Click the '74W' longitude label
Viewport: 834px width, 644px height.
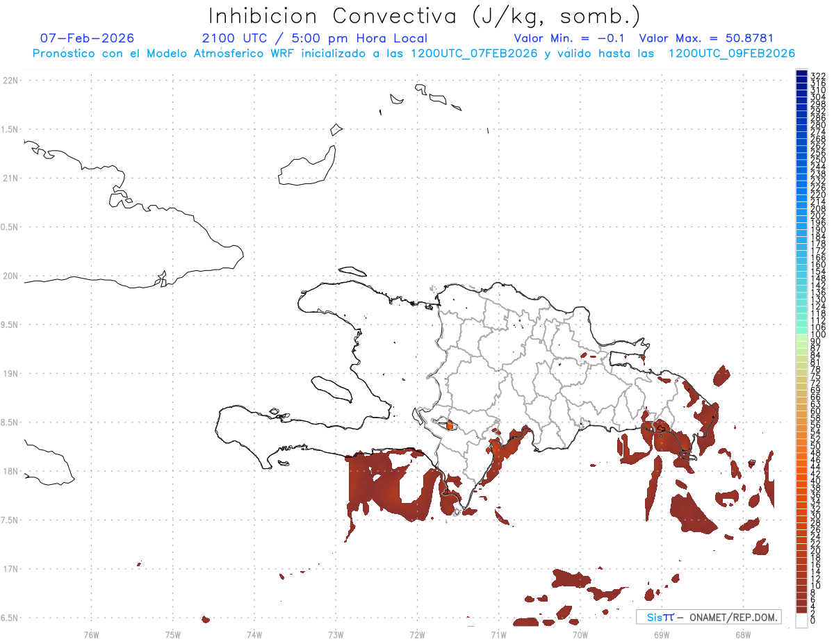(x=254, y=634)
